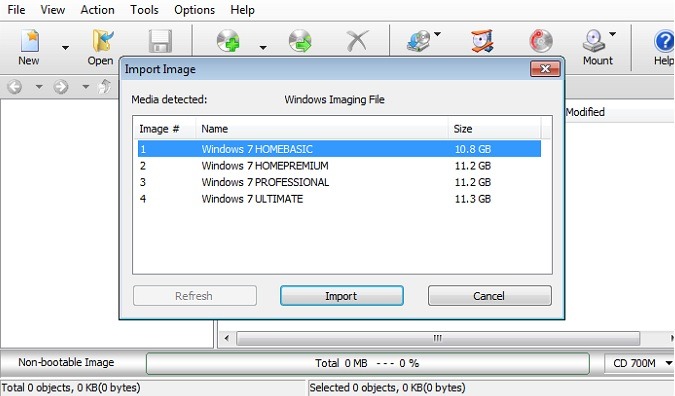The width and height of the screenshot is (675, 396).
Task: Click the Add files disc icon
Action: coord(228,41)
